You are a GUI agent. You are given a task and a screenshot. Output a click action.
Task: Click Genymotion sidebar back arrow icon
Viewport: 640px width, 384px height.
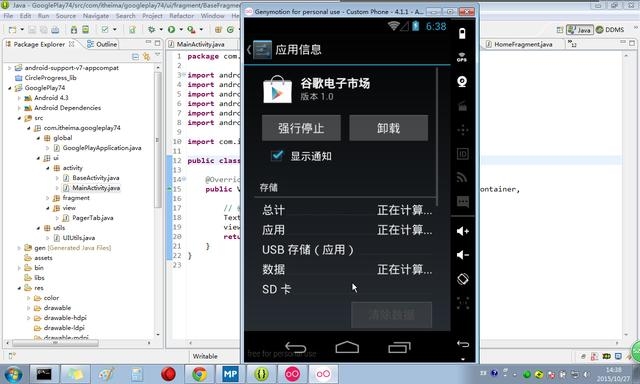tap(463, 344)
